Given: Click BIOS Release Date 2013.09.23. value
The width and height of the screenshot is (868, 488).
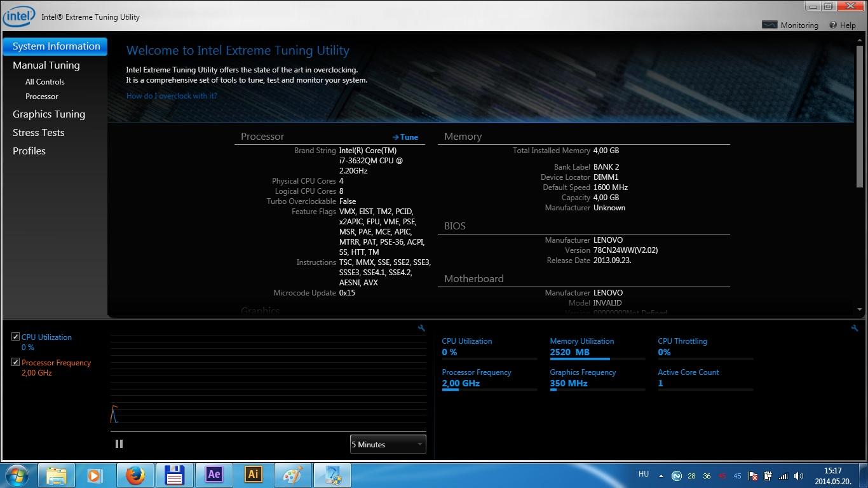Looking at the screenshot, I should (612, 261).
